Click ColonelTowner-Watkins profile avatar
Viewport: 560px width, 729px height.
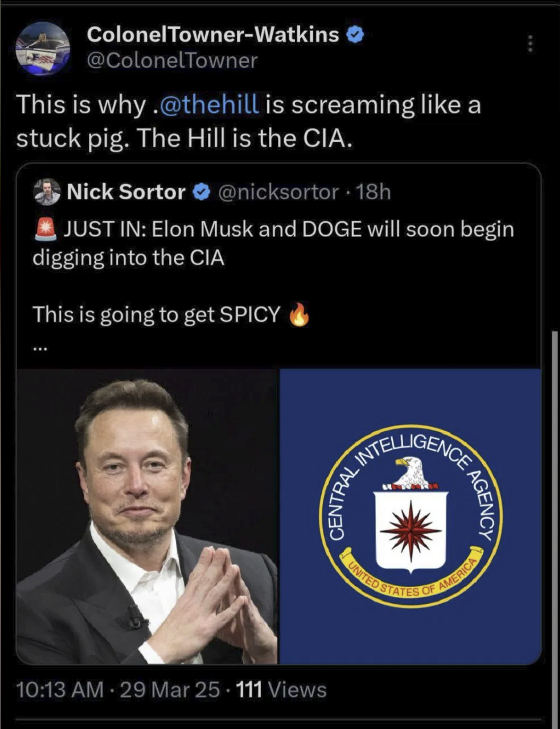(x=42, y=48)
